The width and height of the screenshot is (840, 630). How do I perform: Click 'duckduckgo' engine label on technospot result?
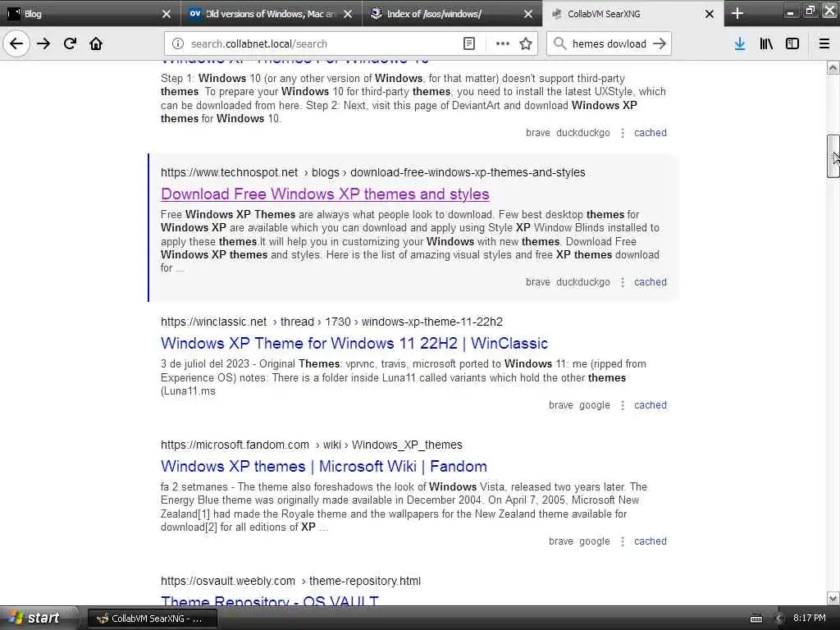point(583,282)
